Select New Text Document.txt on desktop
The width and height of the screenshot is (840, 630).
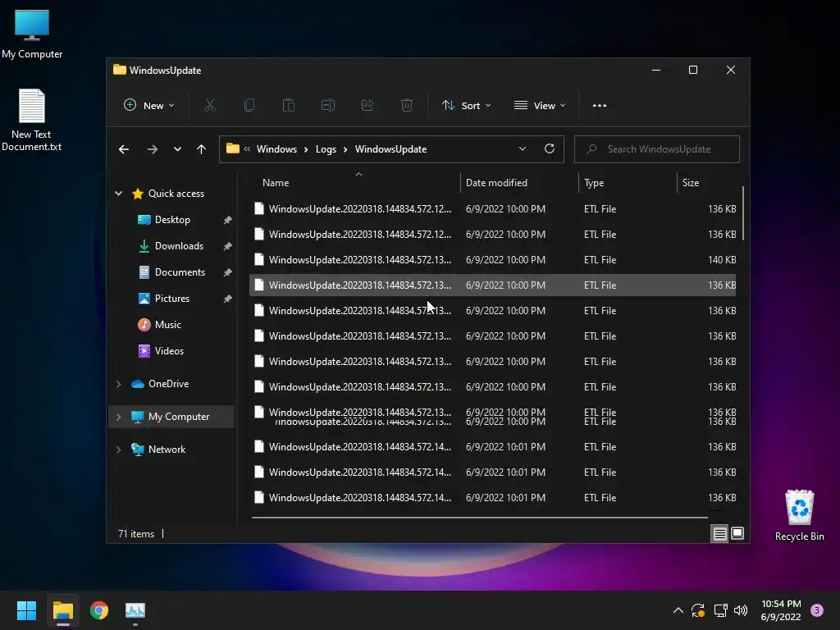[x=32, y=120]
